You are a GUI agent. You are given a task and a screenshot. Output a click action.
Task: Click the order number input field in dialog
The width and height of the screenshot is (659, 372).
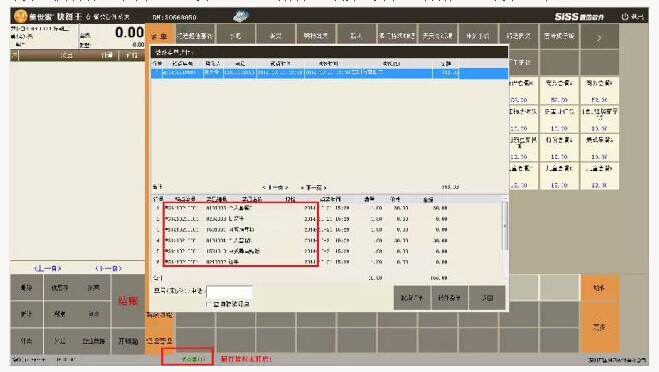[x=229, y=291]
